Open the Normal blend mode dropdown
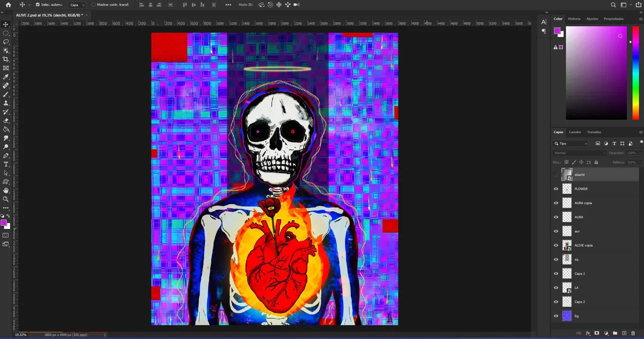 [580, 153]
